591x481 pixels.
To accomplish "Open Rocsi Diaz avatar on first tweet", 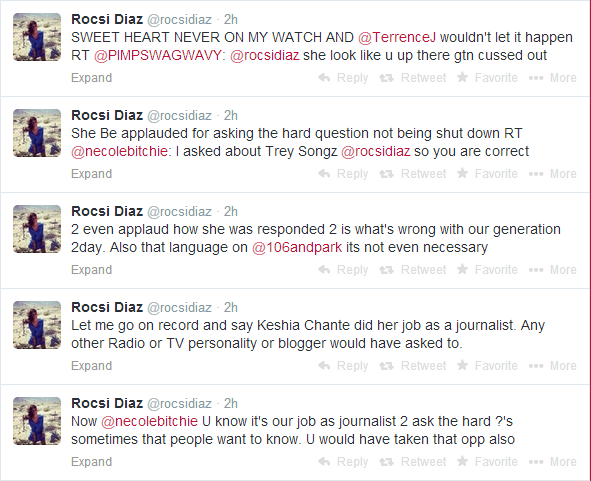I will tap(37, 37).
